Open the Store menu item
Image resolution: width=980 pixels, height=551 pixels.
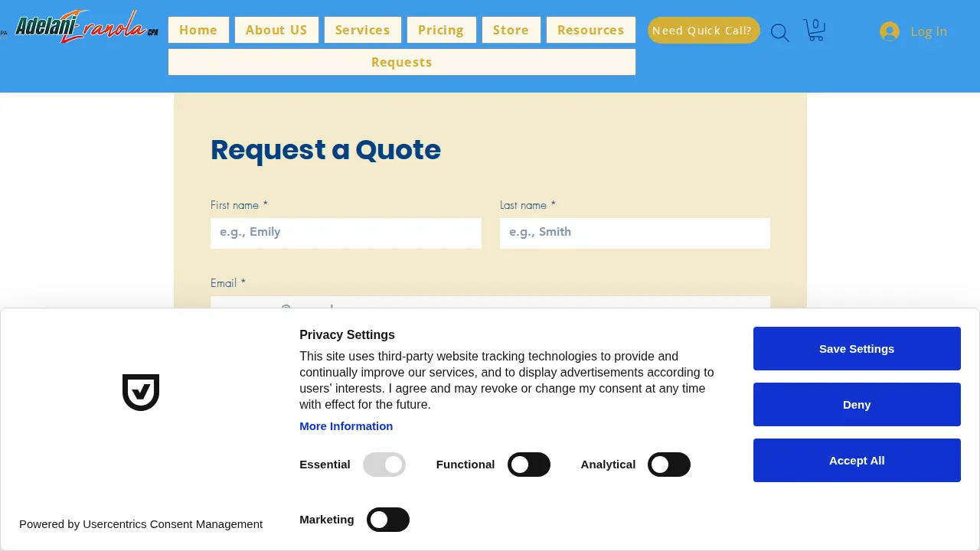click(511, 30)
